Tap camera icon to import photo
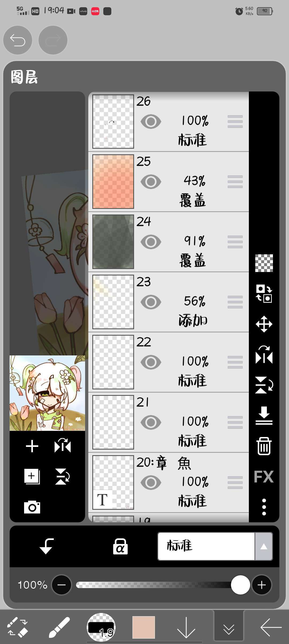The image size is (289, 644). tap(32, 507)
